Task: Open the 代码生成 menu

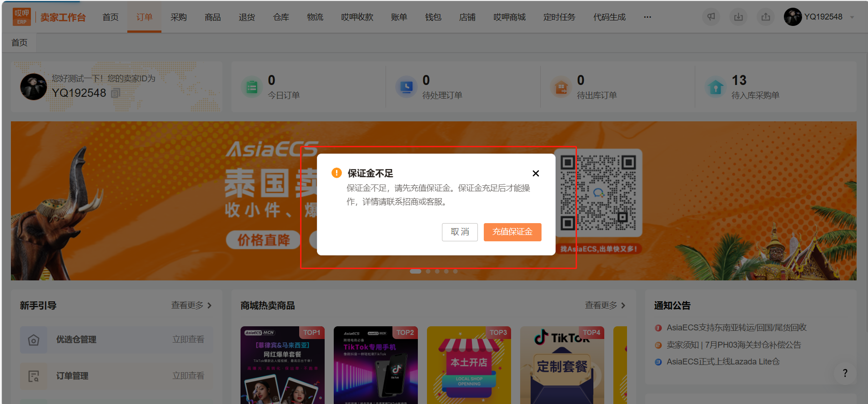Action: click(610, 17)
